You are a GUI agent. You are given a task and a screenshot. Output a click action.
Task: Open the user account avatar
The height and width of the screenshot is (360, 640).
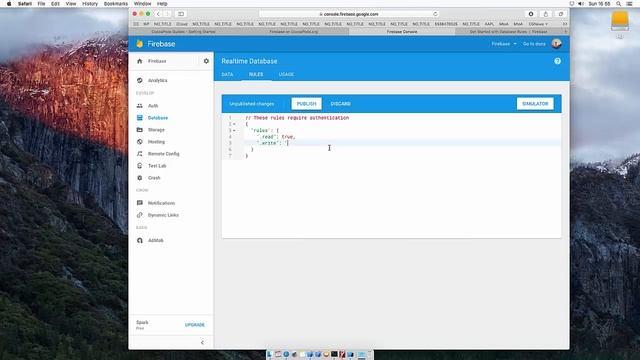[556, 44]
